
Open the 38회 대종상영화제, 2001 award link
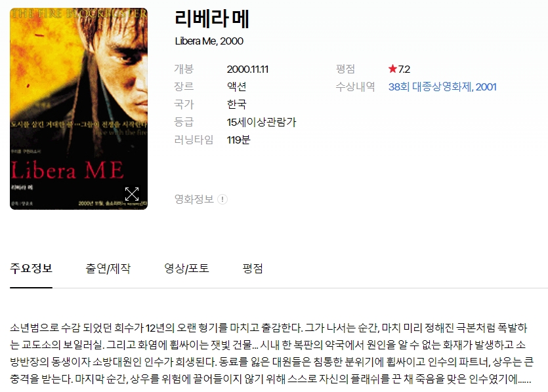pyautogui.click(x=442, y=87)
